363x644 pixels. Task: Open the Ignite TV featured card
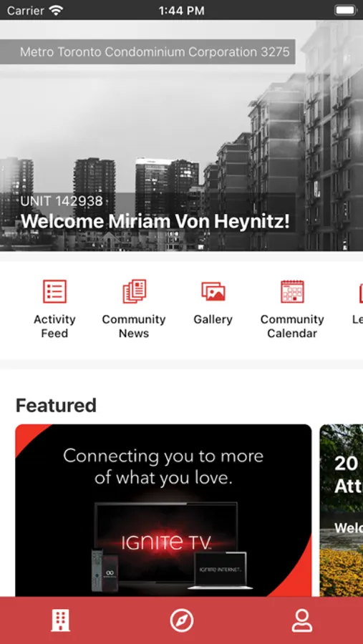click(x=164, y=510)
